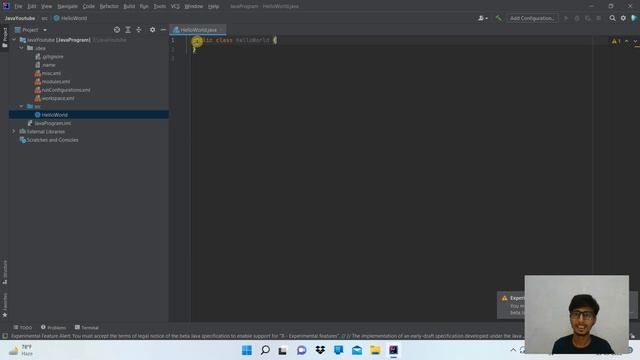Open the Tools menu
The width and height of the screenshot is (640, 360).
coord(160,6)
